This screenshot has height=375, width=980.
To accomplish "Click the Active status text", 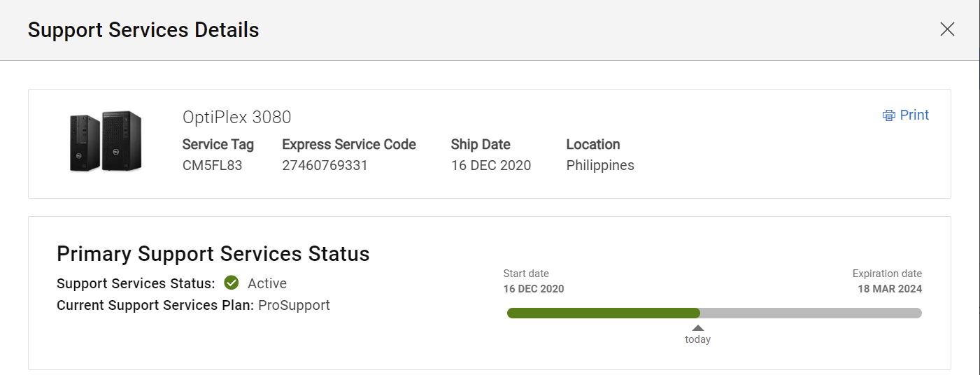I will coord(267,283).
